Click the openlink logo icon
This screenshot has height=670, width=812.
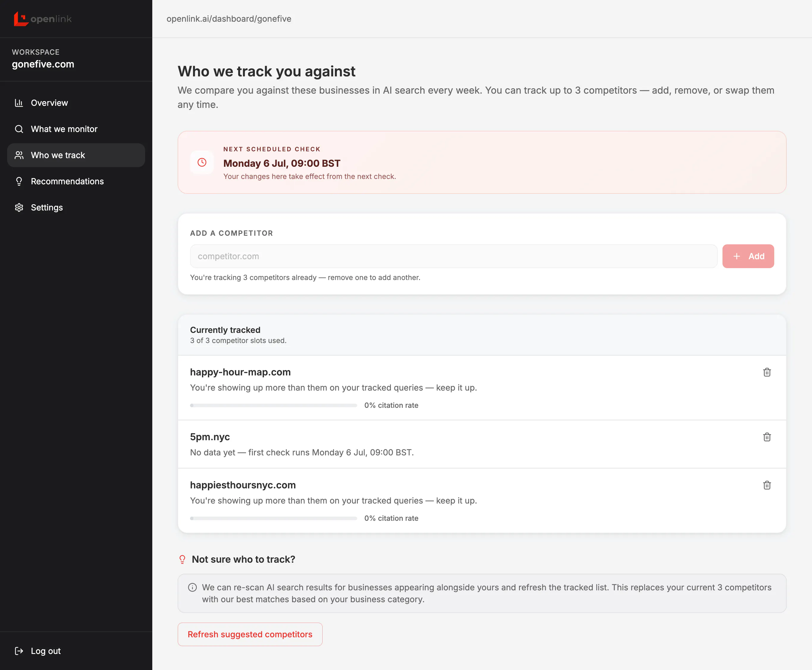(21, 19)
